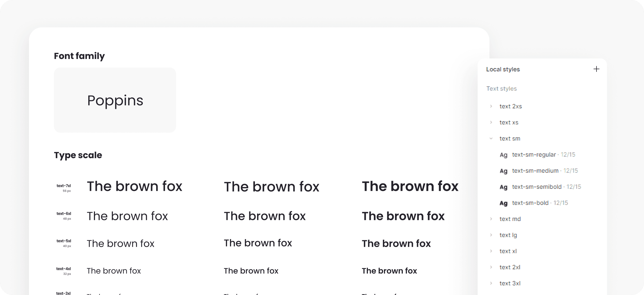This screenshot has height=295, width=644.
Task: Expand the text 3xl style group
Action: click(x=491, y=283)
